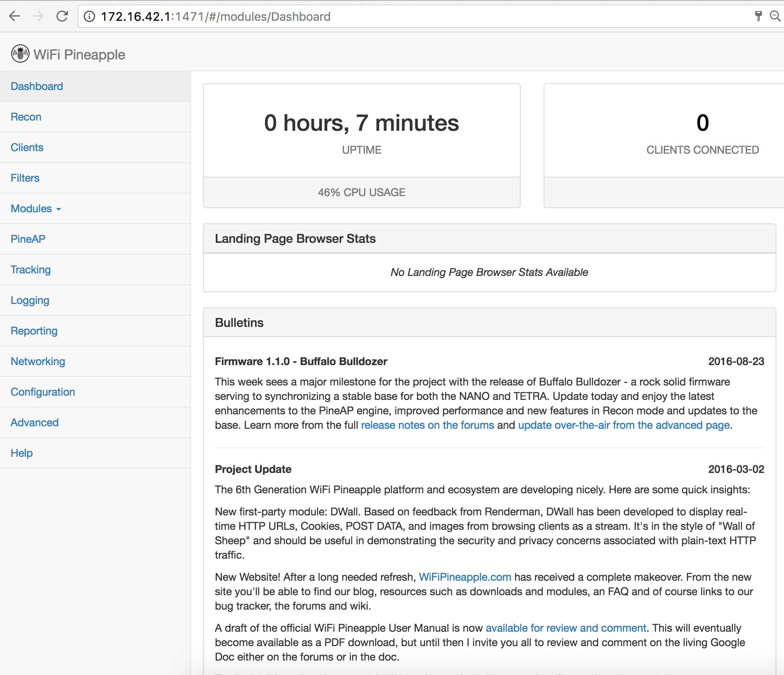Click the key icon in address bar
Image resolution: width=784 pixels, height=675 pixels.
coord(758,17)
